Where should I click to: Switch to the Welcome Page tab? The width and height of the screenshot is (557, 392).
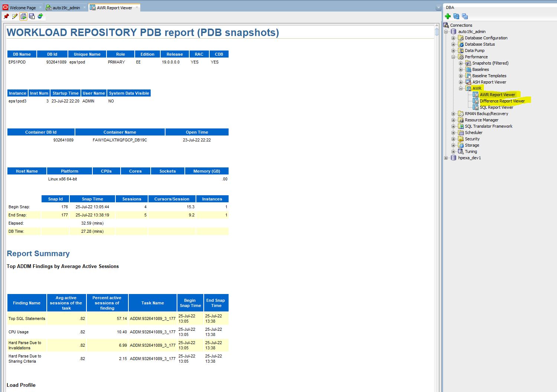pyautogui.click(x=22, y=7)
